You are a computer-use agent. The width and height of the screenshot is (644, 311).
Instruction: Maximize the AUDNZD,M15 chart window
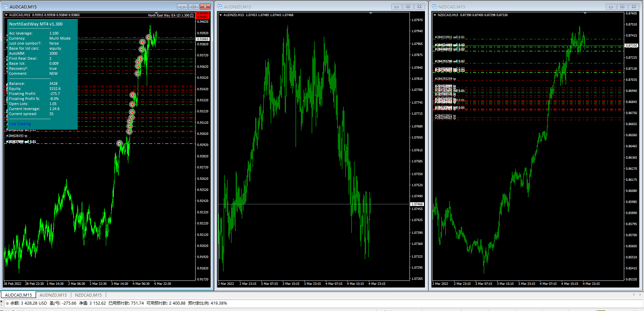(x=408, y=7)
